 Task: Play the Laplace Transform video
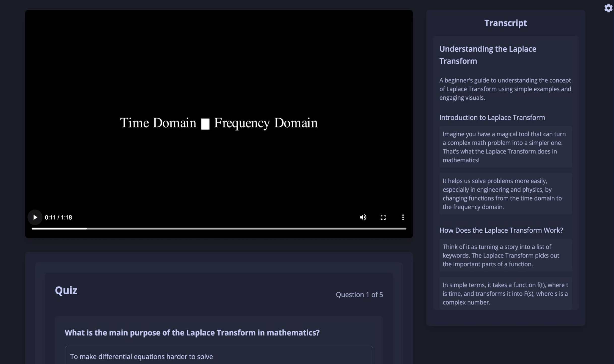pyautogui.click(x=35, y=217)
